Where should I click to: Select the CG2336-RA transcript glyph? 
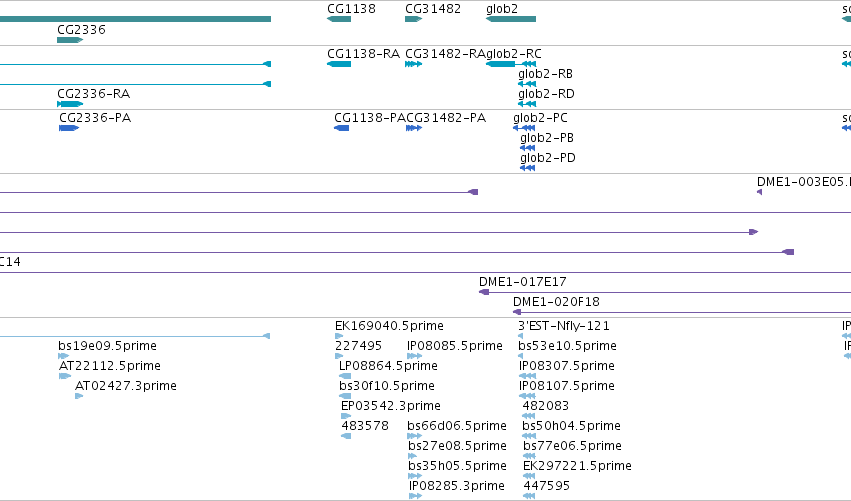pyautogui.click(x=70, y=104)
